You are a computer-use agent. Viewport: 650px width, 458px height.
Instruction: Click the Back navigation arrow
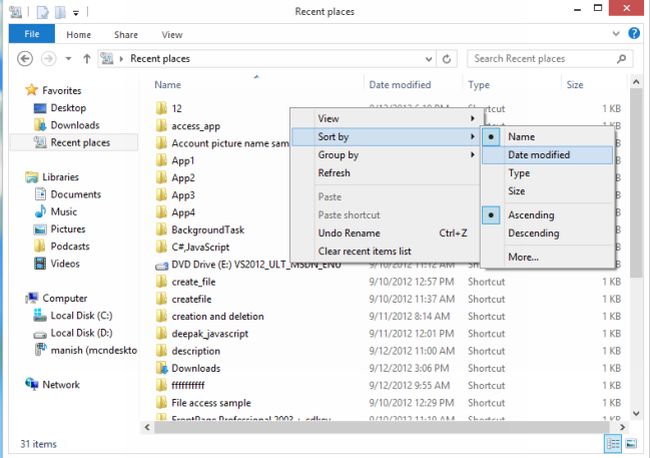tap(25, 59)
